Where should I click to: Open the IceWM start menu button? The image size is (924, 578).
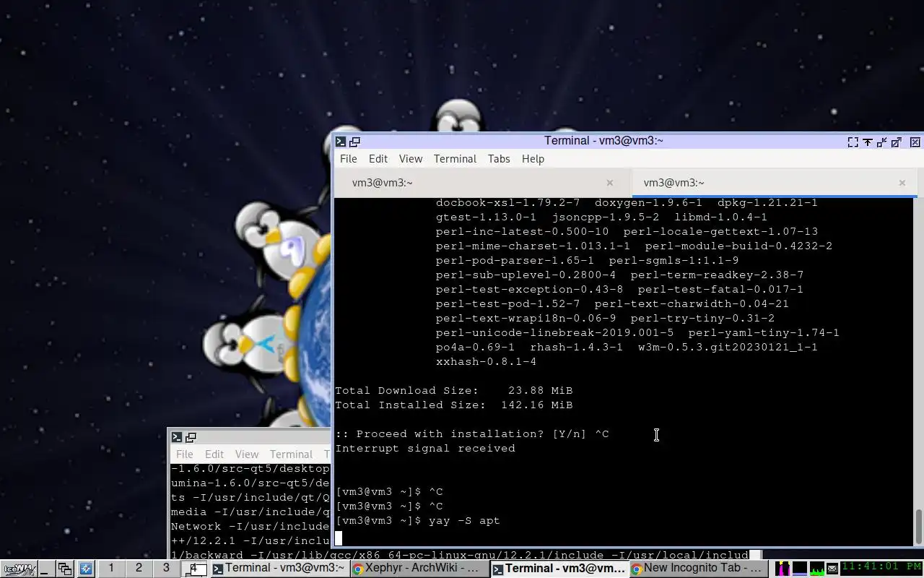(19, 569)
